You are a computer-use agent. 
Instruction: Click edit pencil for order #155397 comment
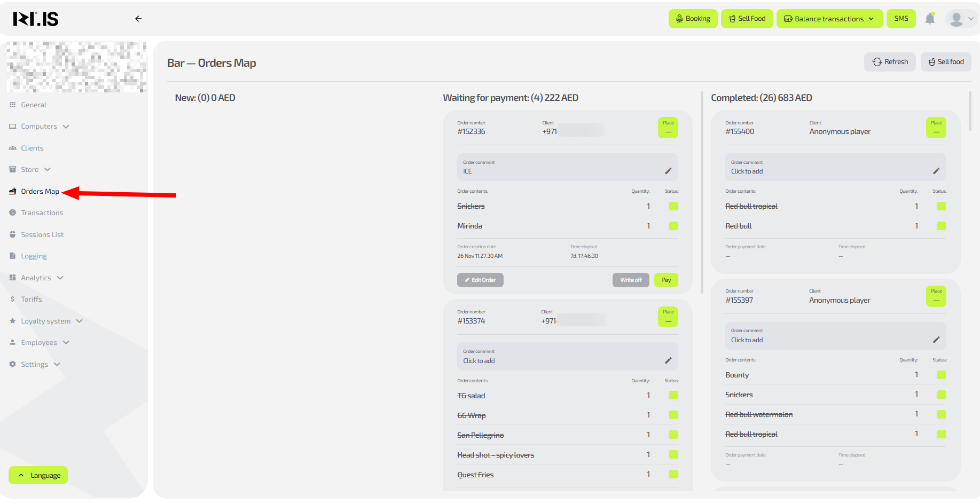click(936, 340)
